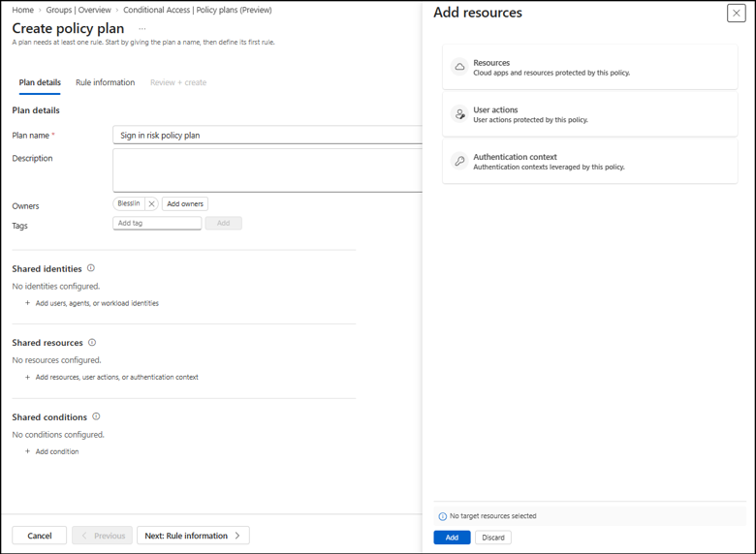Click the Add owners button
This screenshot has height=554, width=756.
(185, 203)
